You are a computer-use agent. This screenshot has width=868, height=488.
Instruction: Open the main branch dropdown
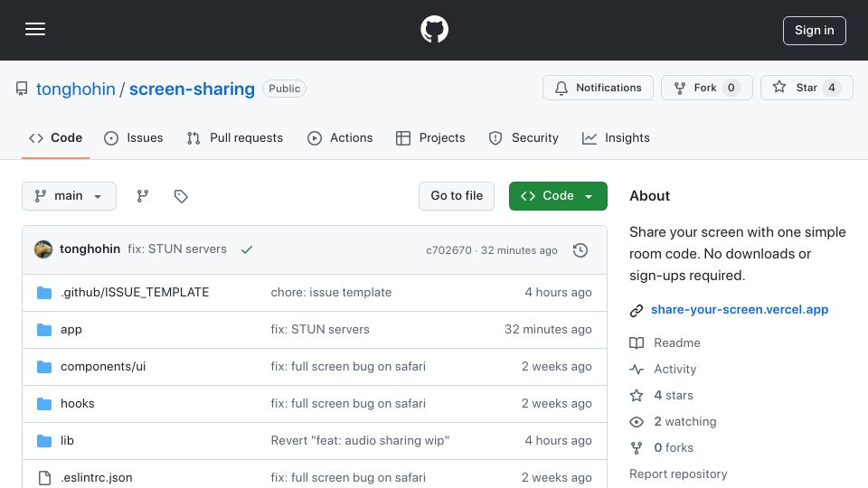(x=70, y=196)
